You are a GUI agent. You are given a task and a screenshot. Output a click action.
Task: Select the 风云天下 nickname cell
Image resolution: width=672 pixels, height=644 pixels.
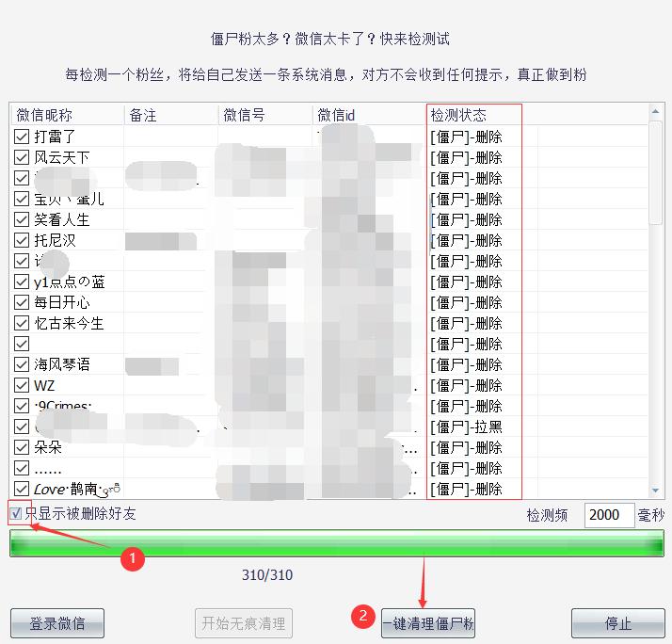tap(62, 157)
